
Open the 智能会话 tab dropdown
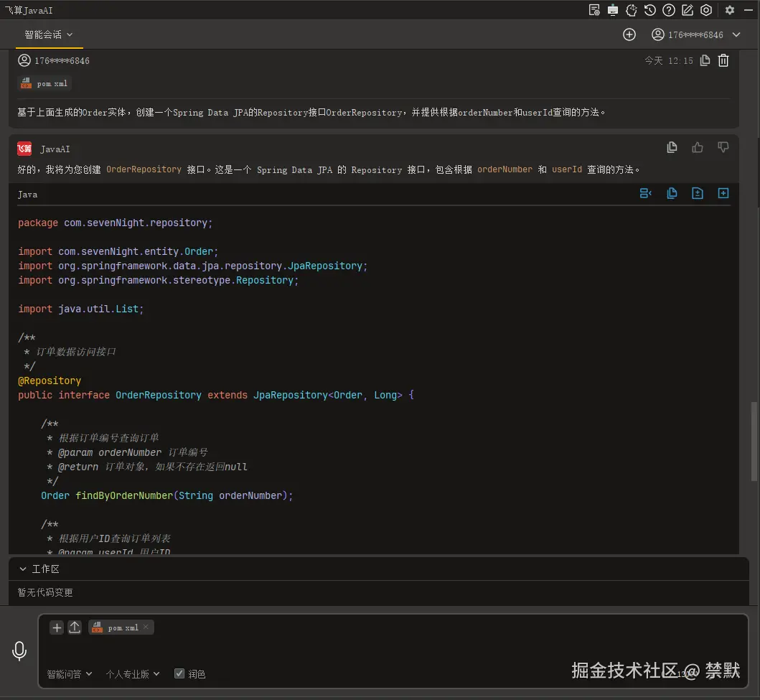click(49, 34)
